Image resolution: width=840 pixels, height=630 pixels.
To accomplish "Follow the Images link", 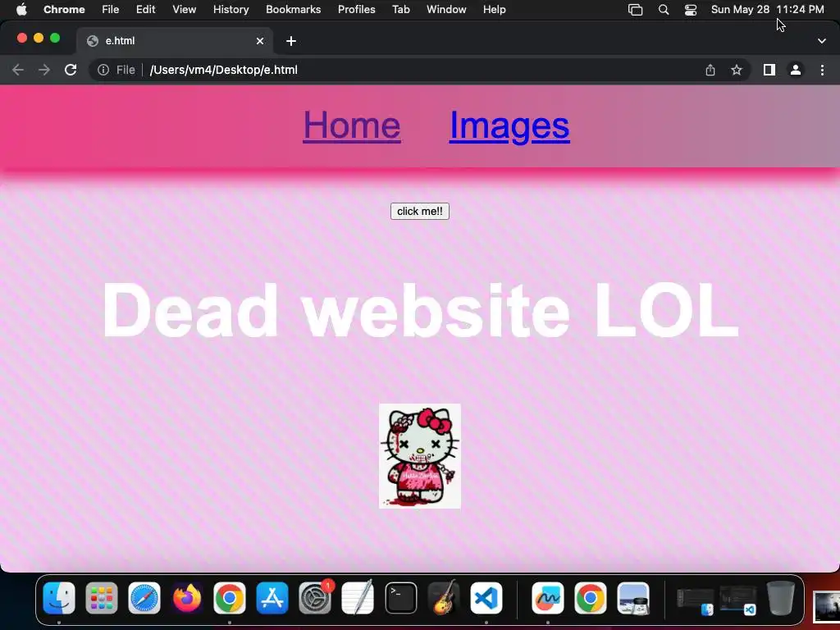I will (x=509, y=126).
